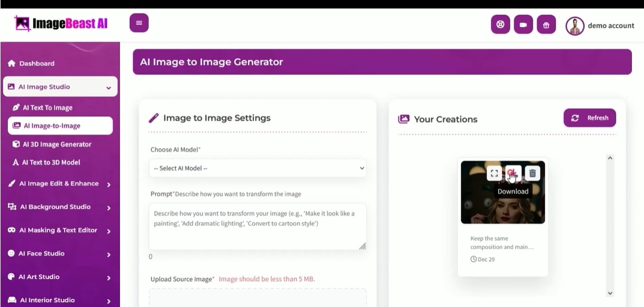Expand AI Art Studio

point(60,277)
